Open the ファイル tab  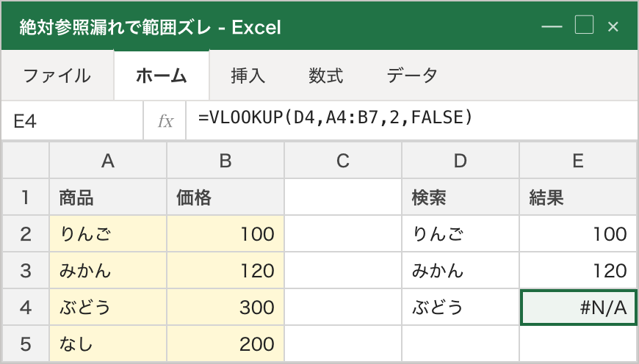57,76
